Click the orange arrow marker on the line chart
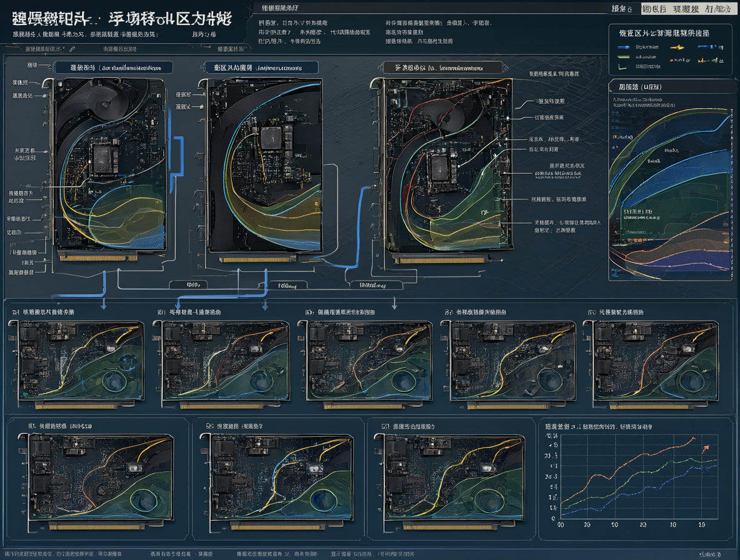The image size is (740, 560). coord(706,448)
